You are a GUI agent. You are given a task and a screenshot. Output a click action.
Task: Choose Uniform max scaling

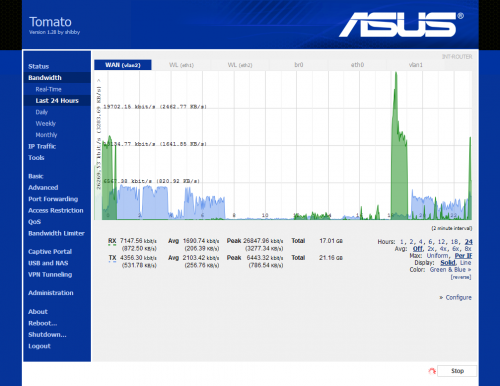point(437,256)
